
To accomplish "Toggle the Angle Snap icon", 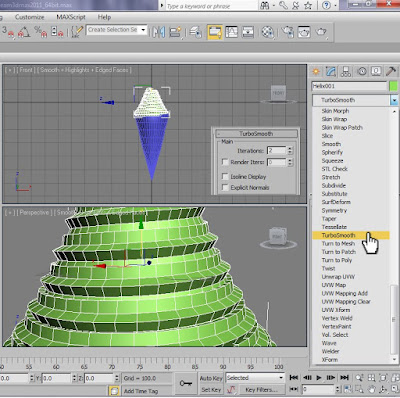I will pos(23,32).
